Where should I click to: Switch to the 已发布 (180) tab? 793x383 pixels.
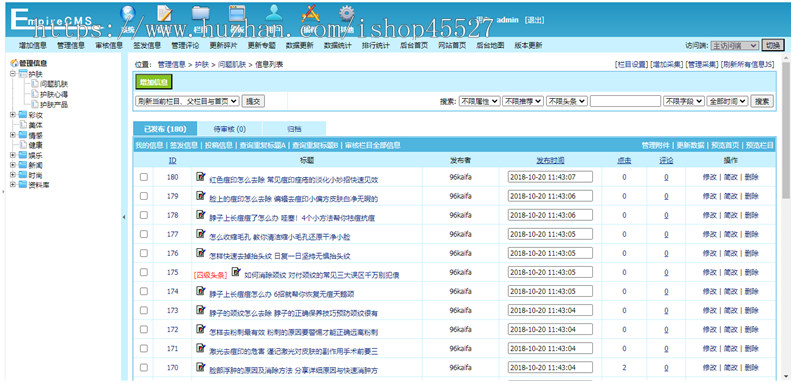(165, 129)
